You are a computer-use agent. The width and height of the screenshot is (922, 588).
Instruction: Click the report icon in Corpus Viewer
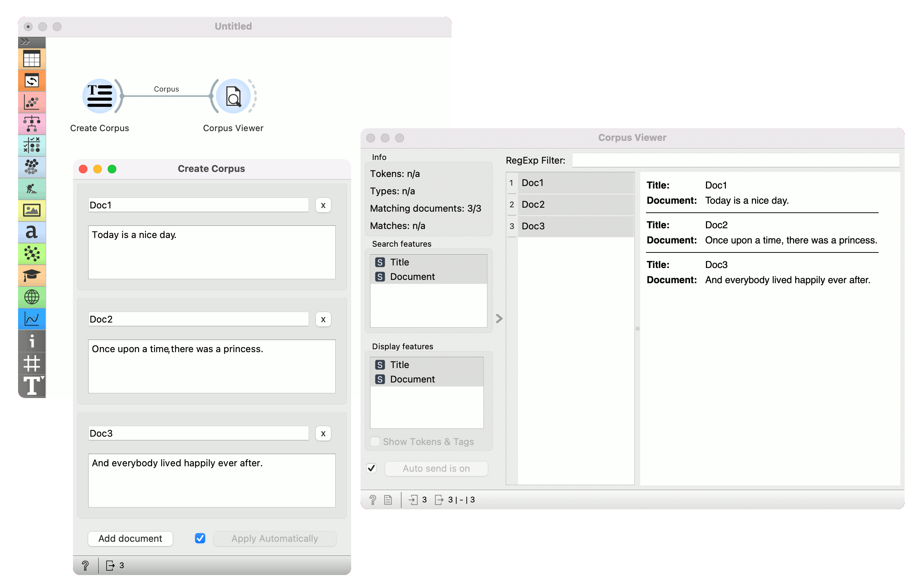[388, 500]
